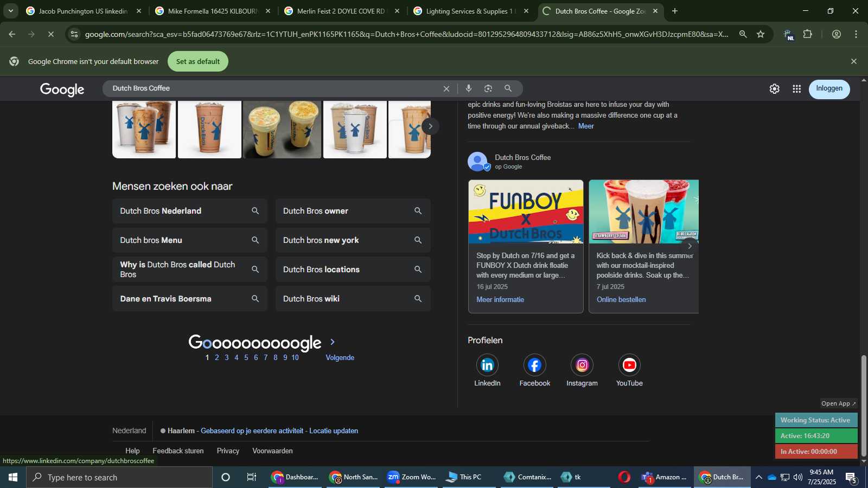The width and height of the screenshot is (868, 488).
Task: Click the page vertical scrollbar thumb
Action: click(x=864, y=406)
